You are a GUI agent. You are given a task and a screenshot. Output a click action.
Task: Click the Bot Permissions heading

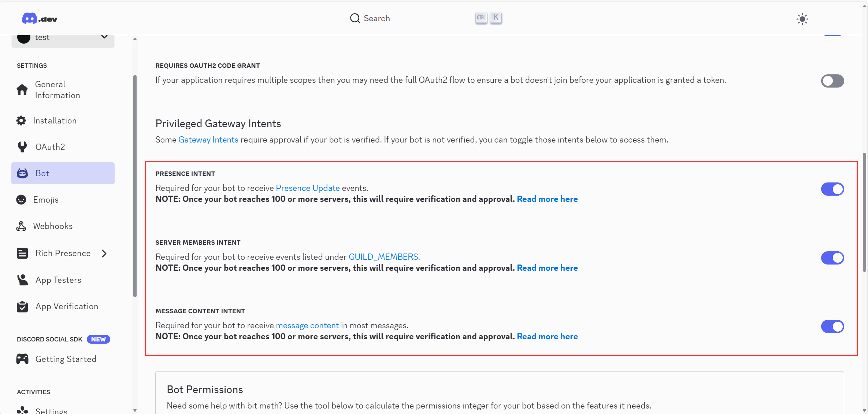coord(205,389)
